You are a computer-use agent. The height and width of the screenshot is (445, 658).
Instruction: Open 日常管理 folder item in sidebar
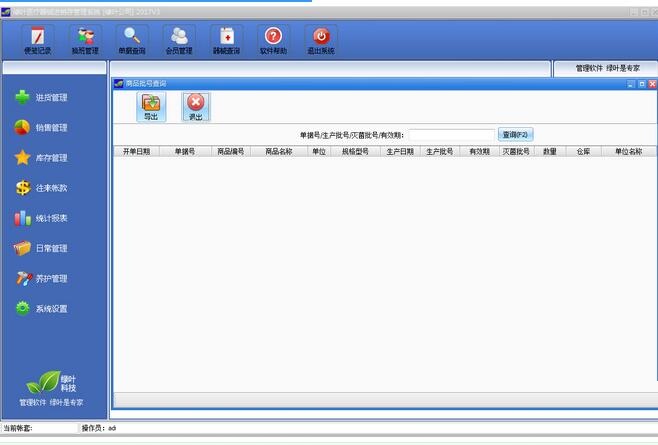click(x=41, y=248)
